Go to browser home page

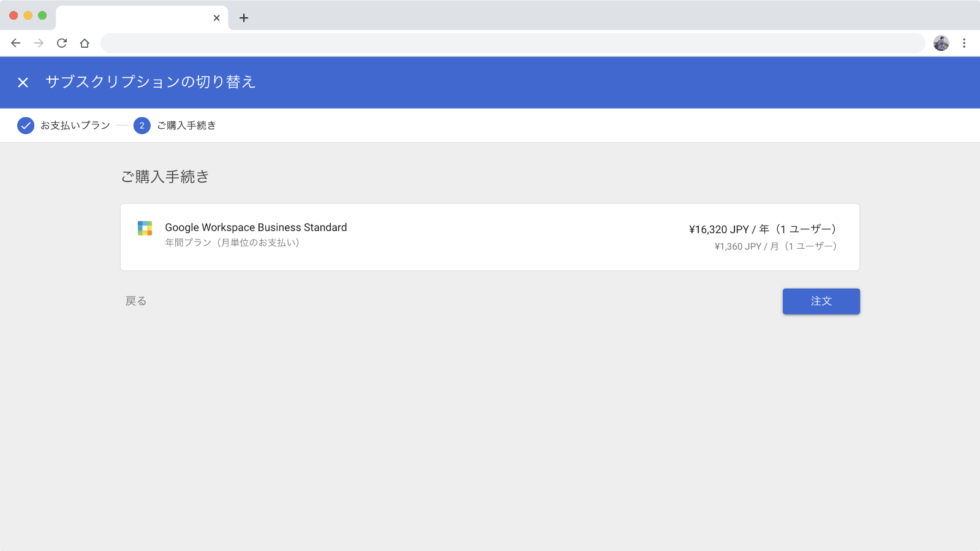(x=85, y=43)
